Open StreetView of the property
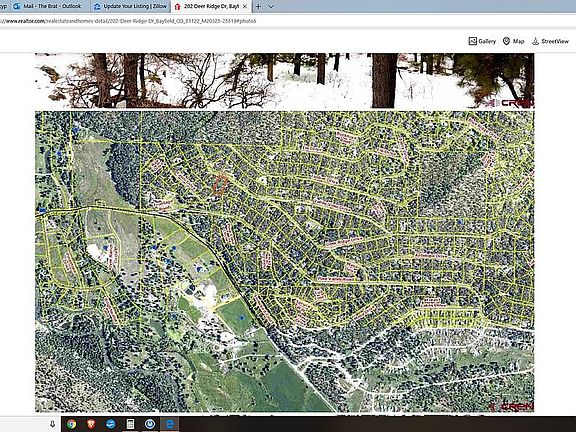The height and width of the screenshot is (432, 576). (550, 41)
